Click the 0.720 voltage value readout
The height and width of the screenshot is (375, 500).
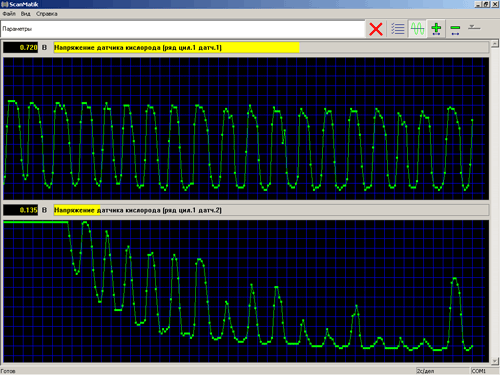pos(21,47)
